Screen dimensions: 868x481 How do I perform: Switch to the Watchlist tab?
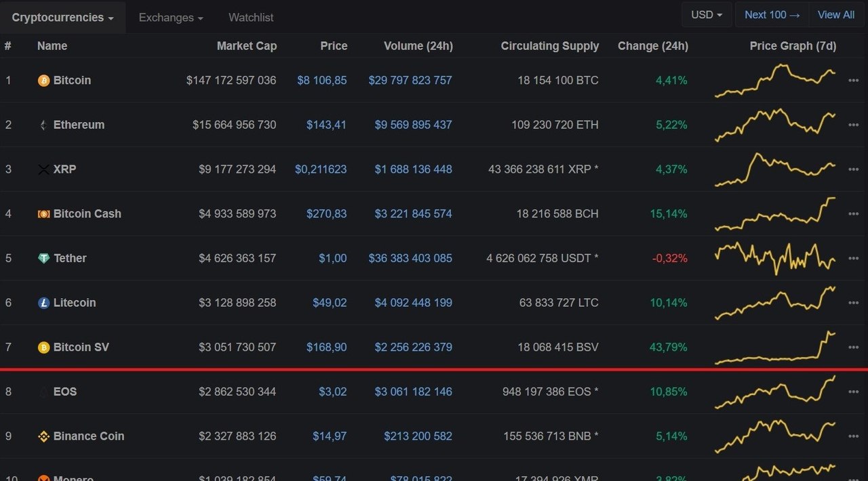point(251,18)
